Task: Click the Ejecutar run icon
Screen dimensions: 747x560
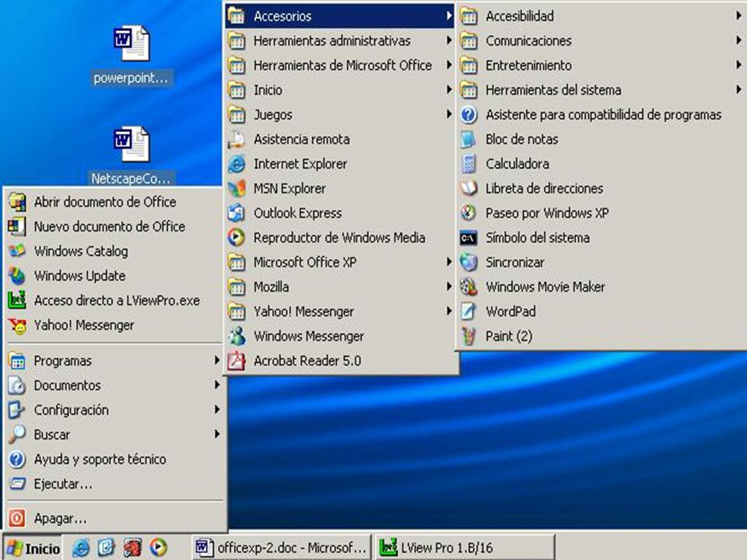Action: click(17, 485)
